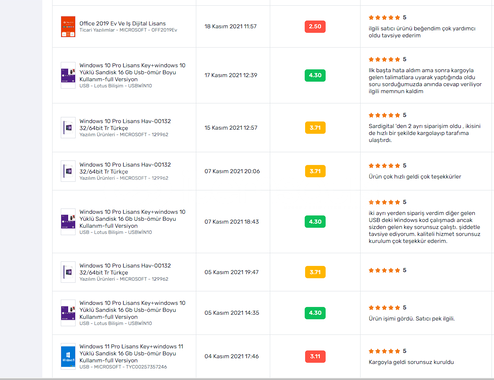
Task: Click the stars above 'Kargoyla geldi sorunsuz kuruldu'
Action: click(x=384, y=351)
